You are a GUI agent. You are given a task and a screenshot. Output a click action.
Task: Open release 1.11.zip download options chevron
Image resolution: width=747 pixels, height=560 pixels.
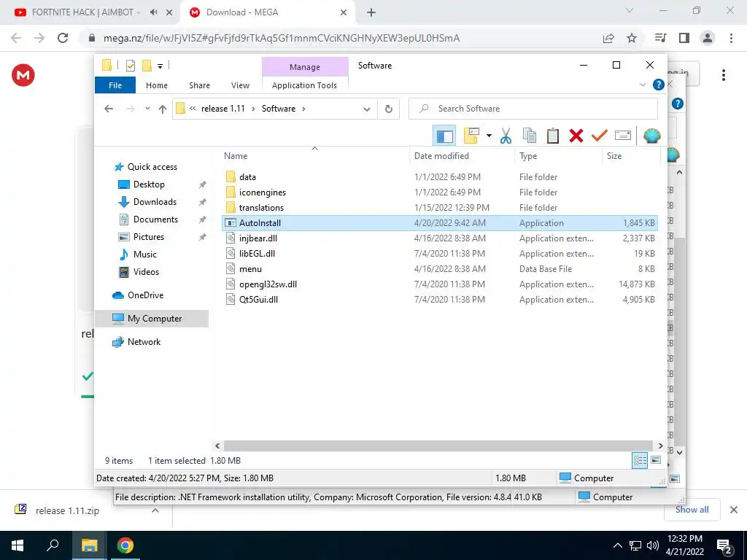point(155,510)
